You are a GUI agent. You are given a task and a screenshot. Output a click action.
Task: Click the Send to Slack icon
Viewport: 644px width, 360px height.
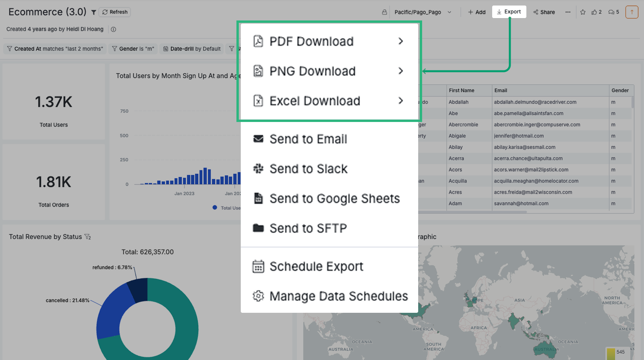coord(258,168)
